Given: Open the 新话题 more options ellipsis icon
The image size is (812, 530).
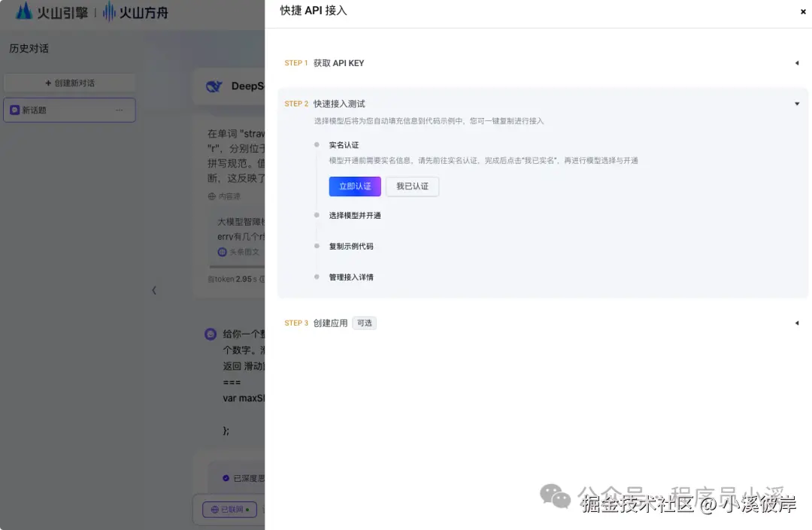Looking at the screenshot, I should [x=119, y=110].
